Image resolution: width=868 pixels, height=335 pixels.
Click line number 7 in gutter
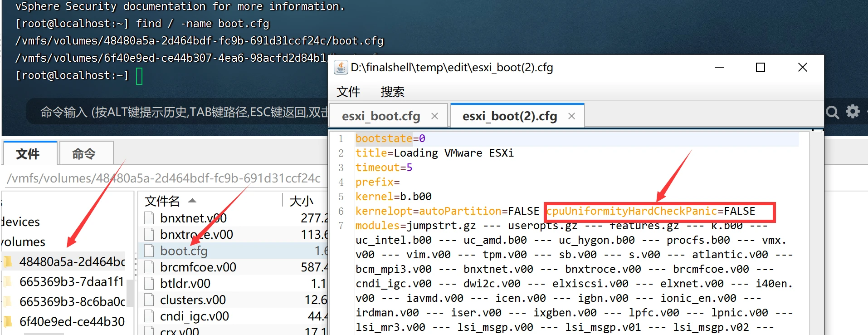pos(341,226)
